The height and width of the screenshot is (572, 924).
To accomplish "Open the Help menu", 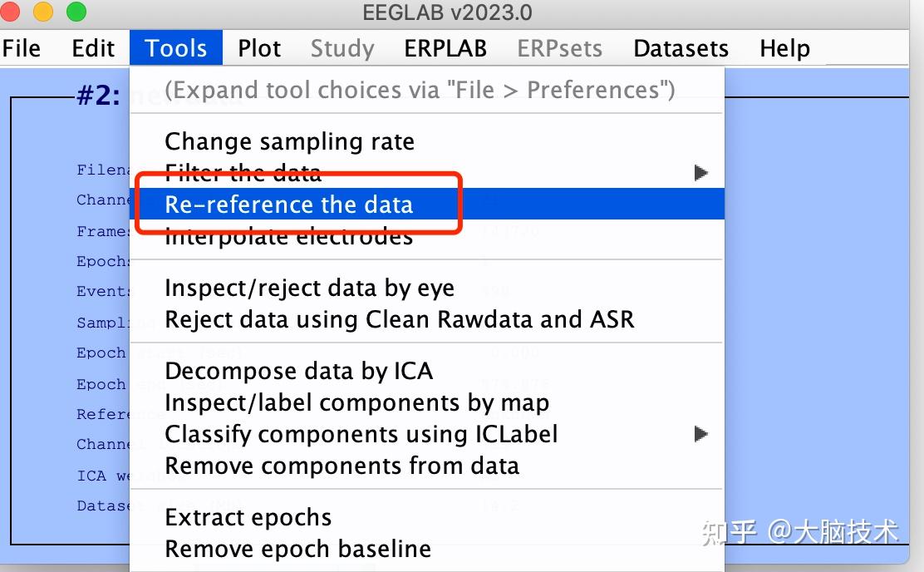I will click(784, 48).
